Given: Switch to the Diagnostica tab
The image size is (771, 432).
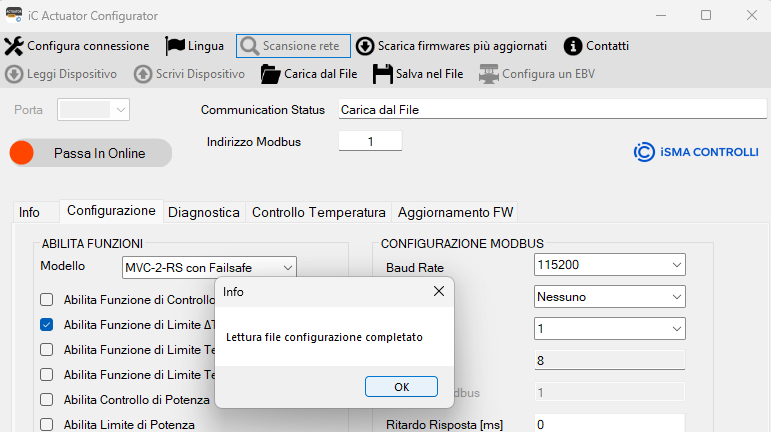Looking at the screenshot, I should (204, 212).
